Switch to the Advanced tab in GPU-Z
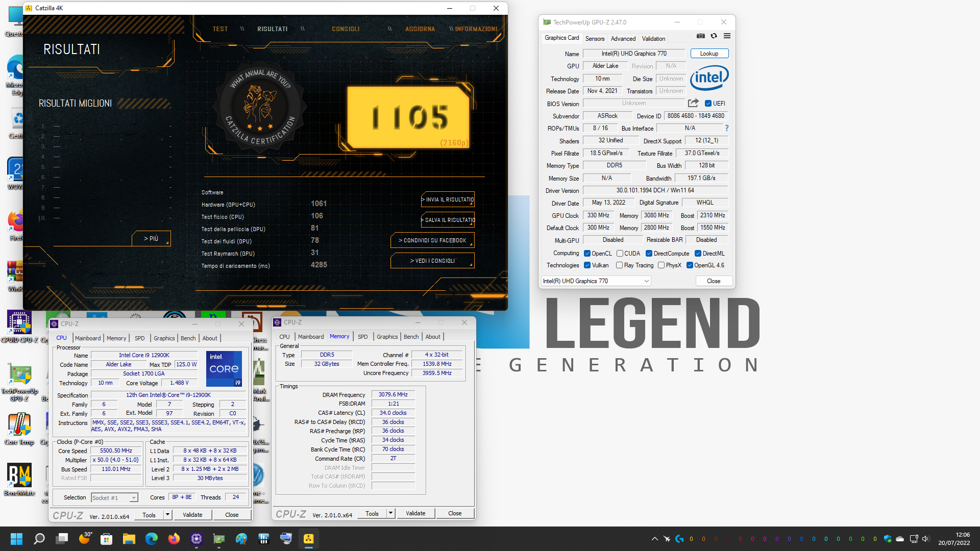This screenshot has height=551, width=980. click(623, 39)
